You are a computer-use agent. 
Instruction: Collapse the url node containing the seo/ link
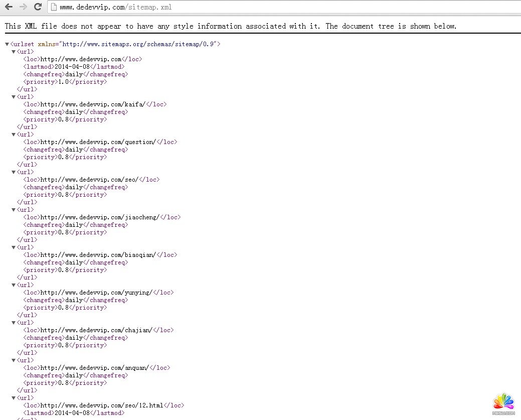(14, 173)
